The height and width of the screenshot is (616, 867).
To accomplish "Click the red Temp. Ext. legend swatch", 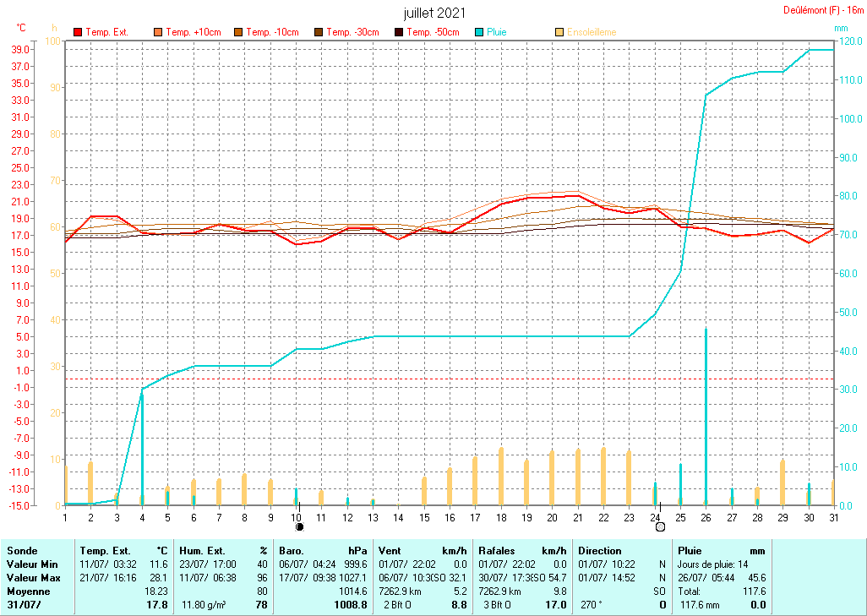I will pos(79,32).
